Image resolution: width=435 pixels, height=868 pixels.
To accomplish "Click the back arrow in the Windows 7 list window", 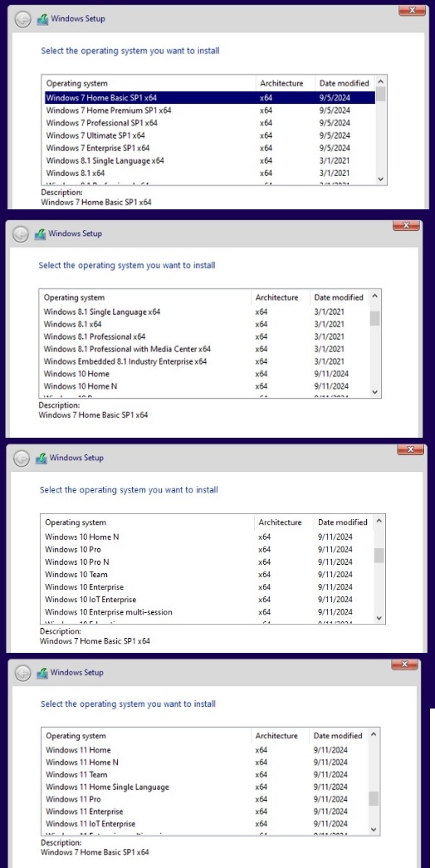I will 22,19.
